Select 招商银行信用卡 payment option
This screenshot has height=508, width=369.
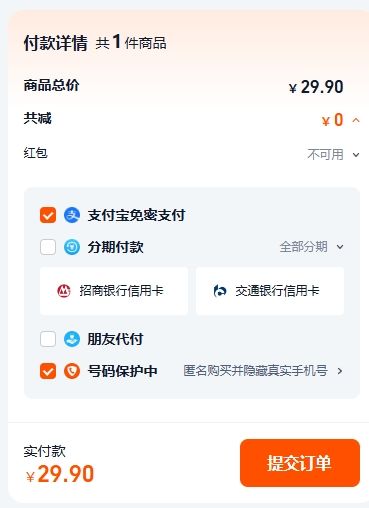click(114, 291)
